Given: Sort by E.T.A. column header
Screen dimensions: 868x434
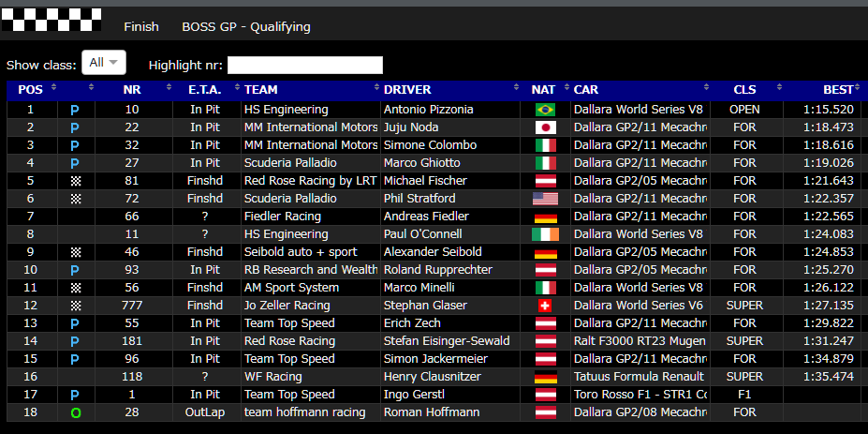Looking at the screenshot, I should tap(207, 90).
